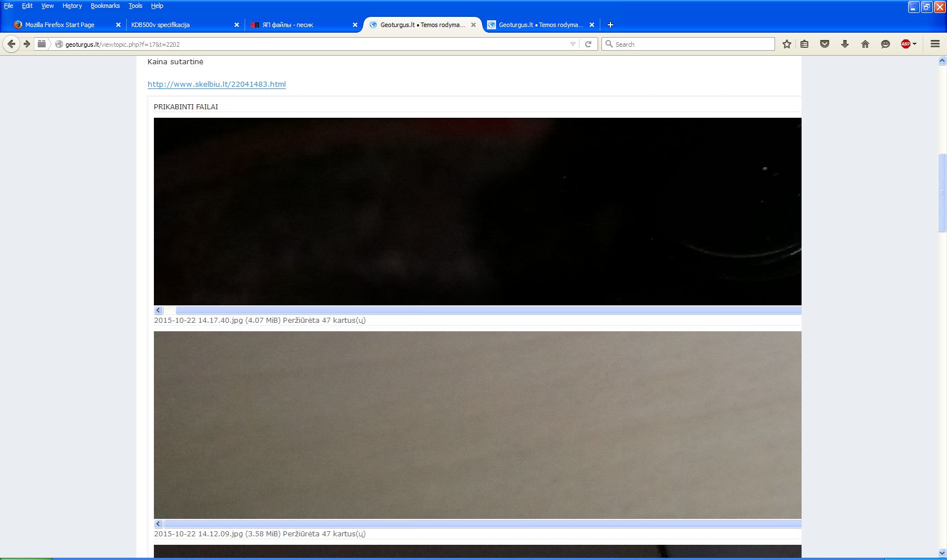Screen dimensions: 947x560
Task: Go forward with the forward arrow button
Action: click(x=26, y=44)
